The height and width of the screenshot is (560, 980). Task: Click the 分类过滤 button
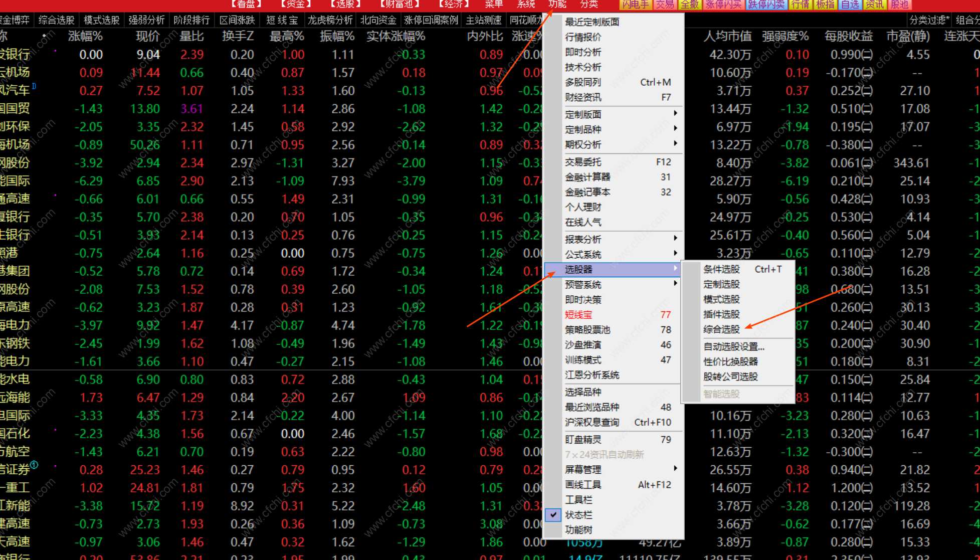point(929,20)
